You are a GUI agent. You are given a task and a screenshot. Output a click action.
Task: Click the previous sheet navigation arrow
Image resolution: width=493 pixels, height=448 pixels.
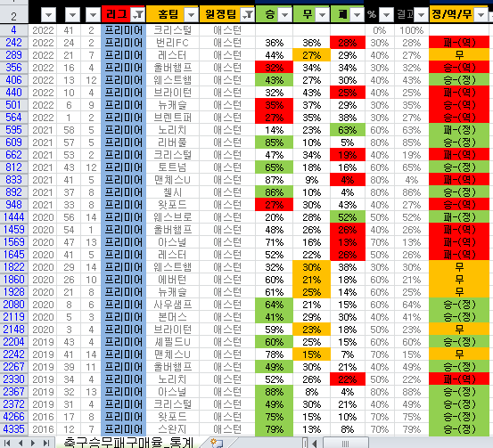(x=21, y=444)
